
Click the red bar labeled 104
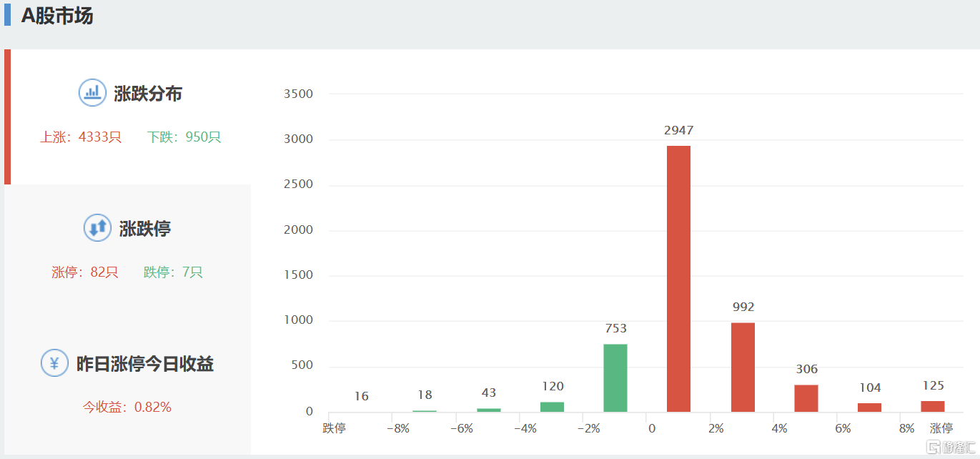tap(869, 408)
